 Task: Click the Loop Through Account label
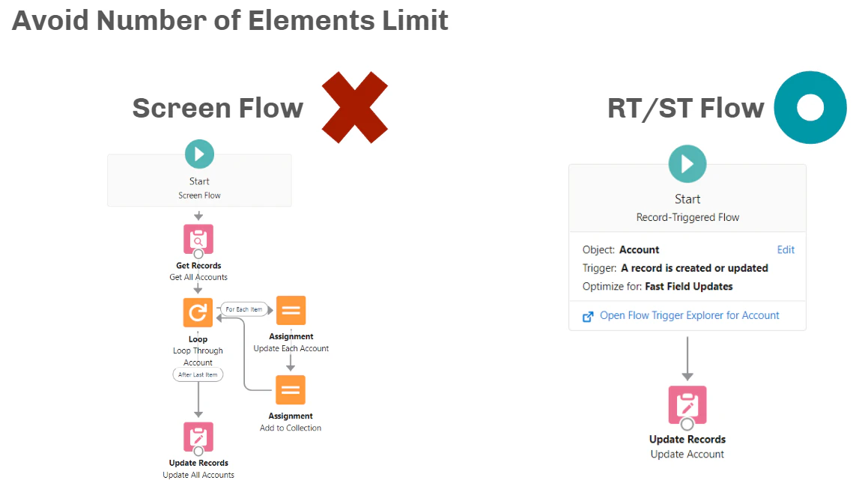click(198, 356)
